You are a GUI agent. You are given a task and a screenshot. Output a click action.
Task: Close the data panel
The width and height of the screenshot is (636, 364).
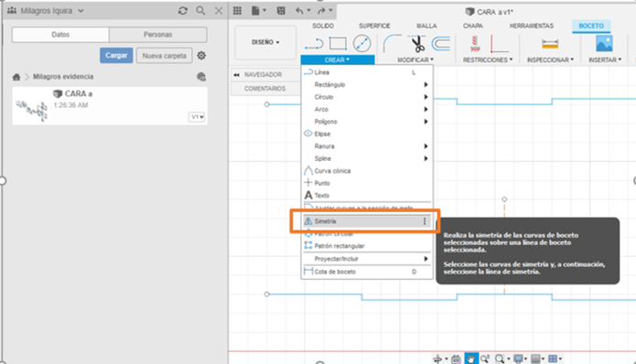pyautogui.click(x=219, y=11)
